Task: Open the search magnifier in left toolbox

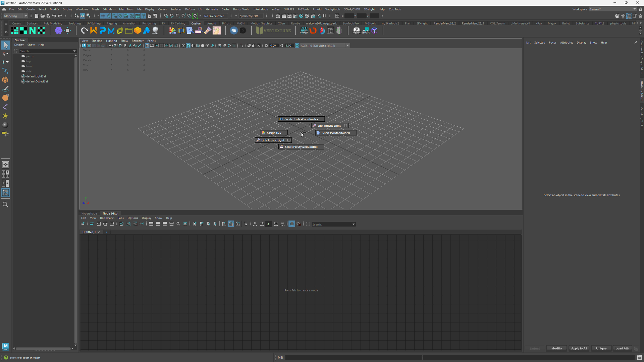Action: (x=5, y=205)
